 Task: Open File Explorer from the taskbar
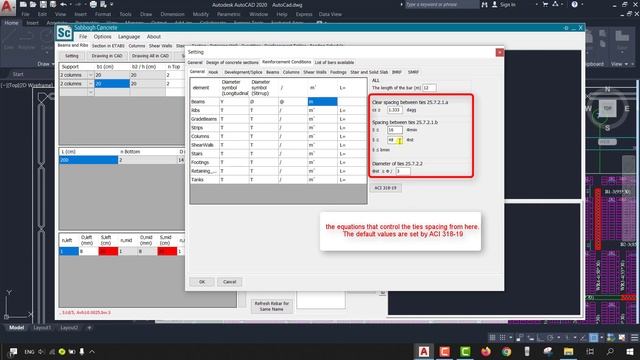point(568,351)
